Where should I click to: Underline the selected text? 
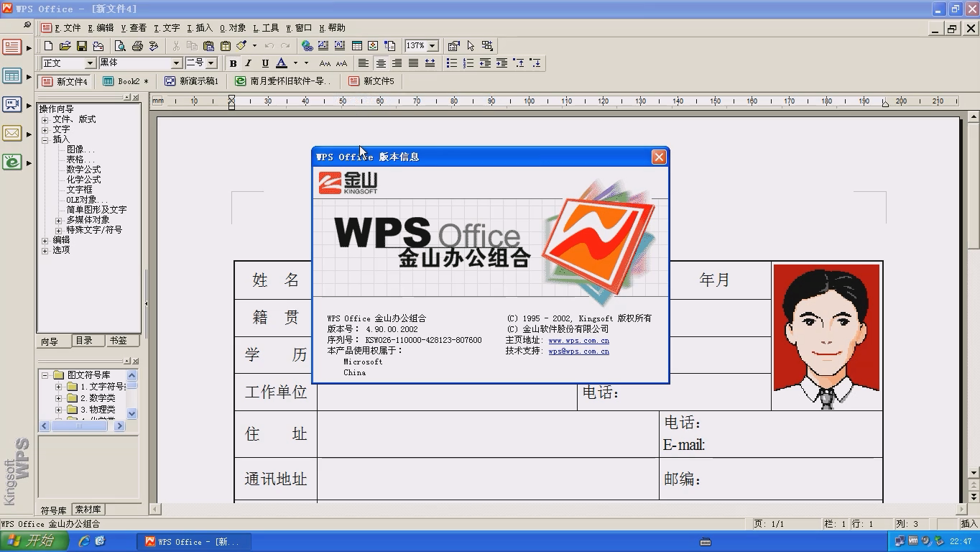click(265, 63)
